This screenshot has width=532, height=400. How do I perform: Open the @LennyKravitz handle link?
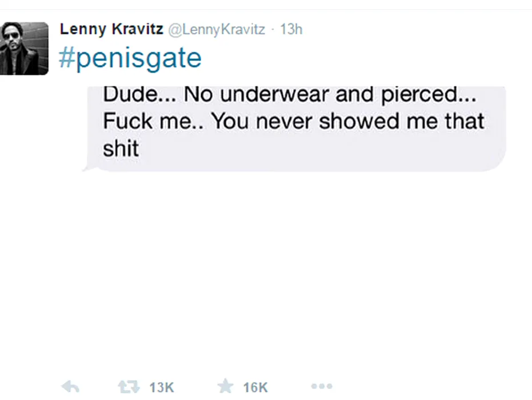tap(217, 30)
